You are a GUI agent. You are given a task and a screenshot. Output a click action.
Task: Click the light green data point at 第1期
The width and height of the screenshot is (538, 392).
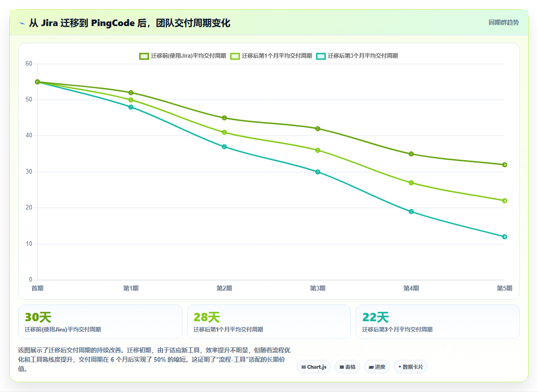pyautogui.click(x=131, y=100)
